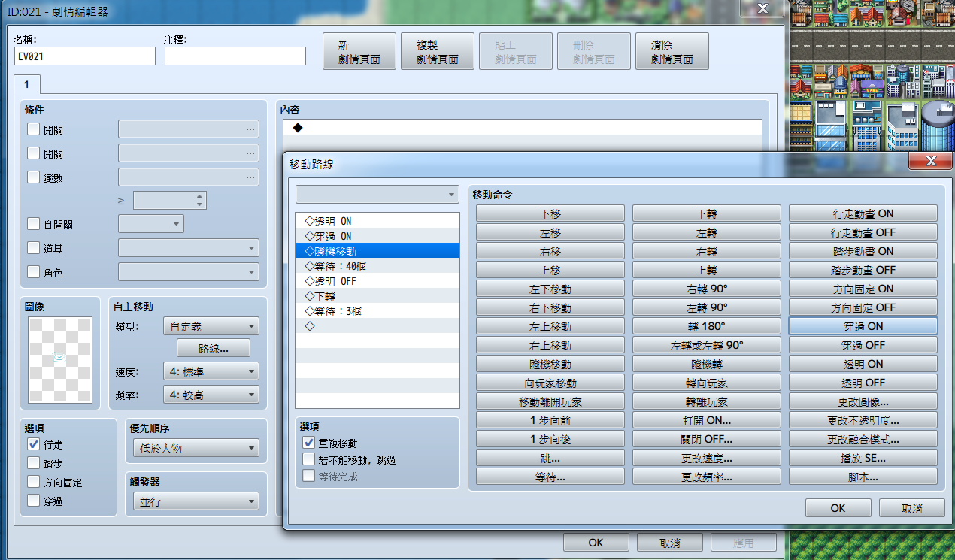Click the 腳本... command button
This screenshot has width=955, height=560.
coord(863,477)
